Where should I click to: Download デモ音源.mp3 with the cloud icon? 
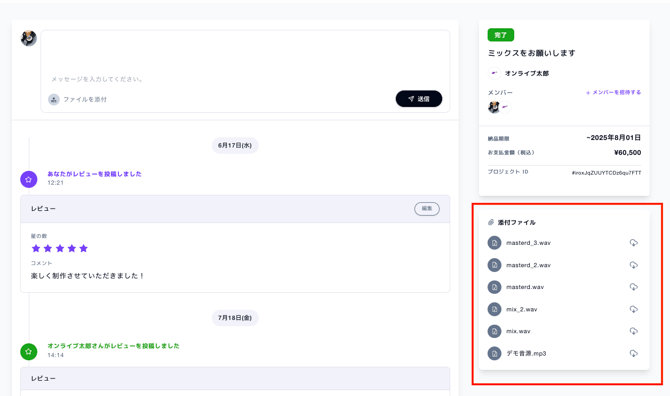point(633,353)
